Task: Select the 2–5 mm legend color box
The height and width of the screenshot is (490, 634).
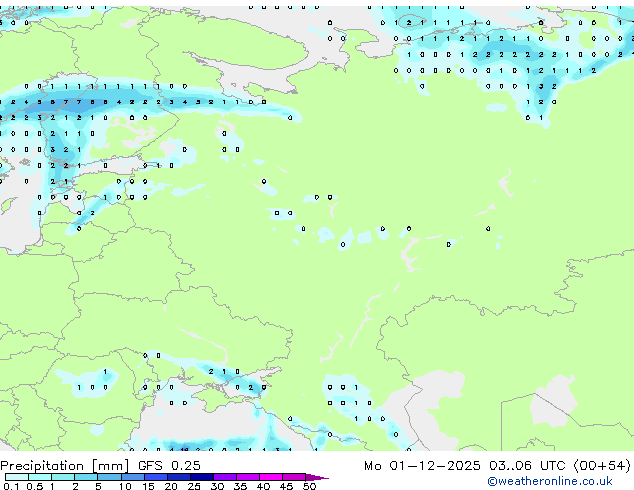Action: (86, 477)
